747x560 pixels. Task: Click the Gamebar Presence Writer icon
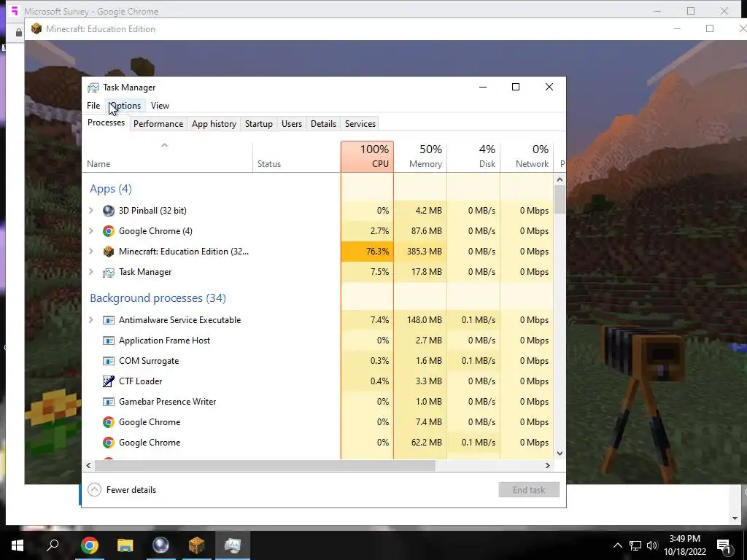109,402
